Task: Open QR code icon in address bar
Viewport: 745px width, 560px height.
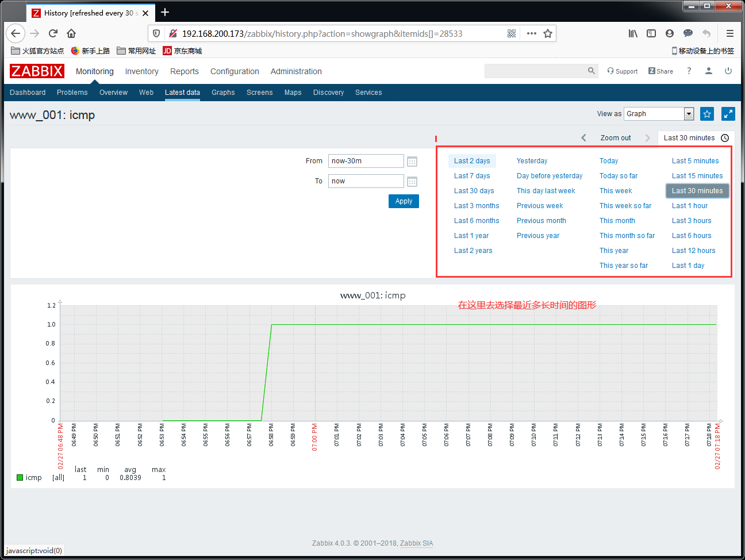Action: [512, 33]
